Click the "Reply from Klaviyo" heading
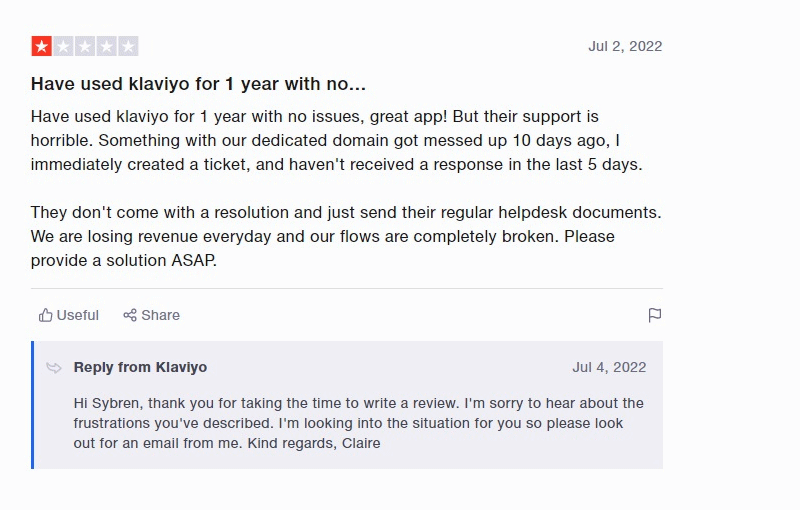This screenshot has width=800, height=510. pos(140,367)
